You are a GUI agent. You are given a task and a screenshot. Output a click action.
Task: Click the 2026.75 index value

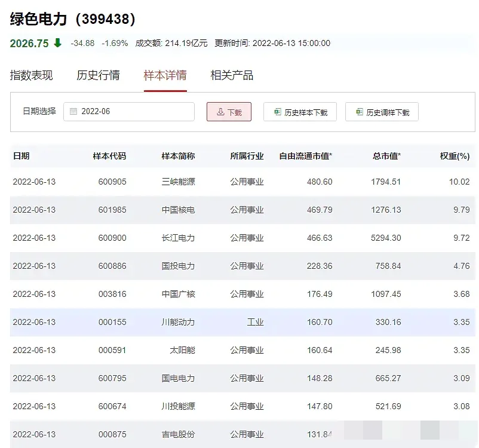coord(29,44)
